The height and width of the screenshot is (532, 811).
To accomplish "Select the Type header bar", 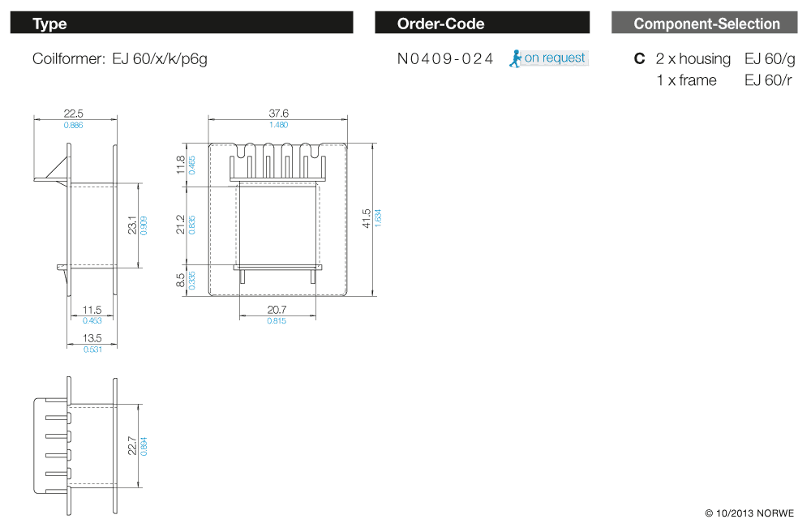I will coord(182,24).
